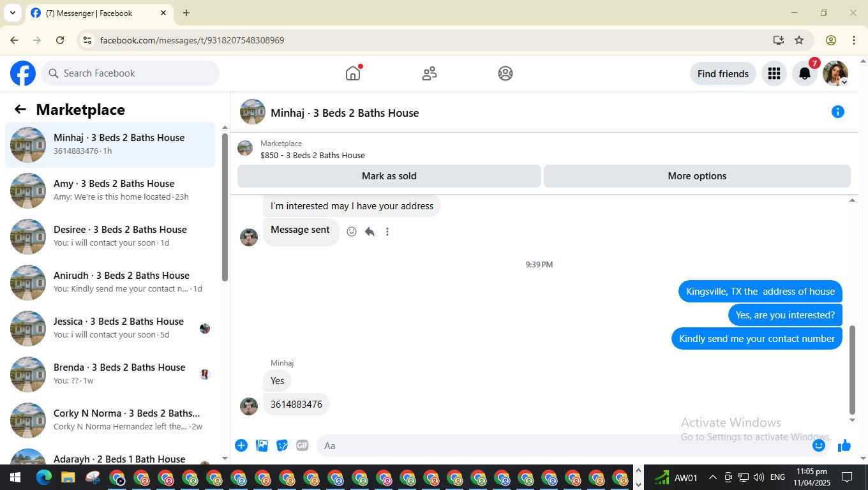The image size is (868, 490).
Task: Open the Anirudh conversation
Action: coord(110,283)
